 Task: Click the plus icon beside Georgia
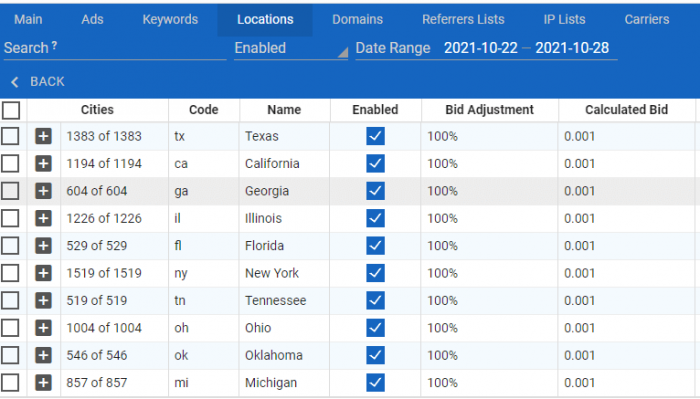click(x=43, y=191)
